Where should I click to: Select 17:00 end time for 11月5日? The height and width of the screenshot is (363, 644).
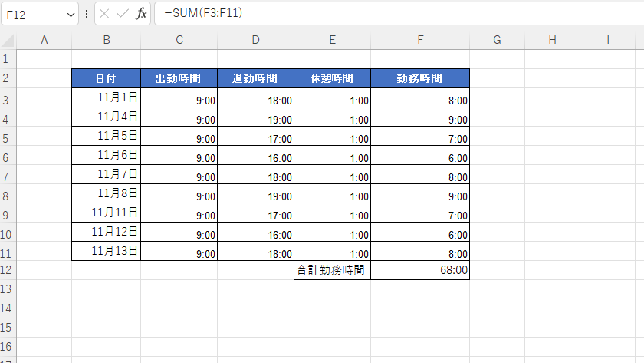click(x=255, y=136)
